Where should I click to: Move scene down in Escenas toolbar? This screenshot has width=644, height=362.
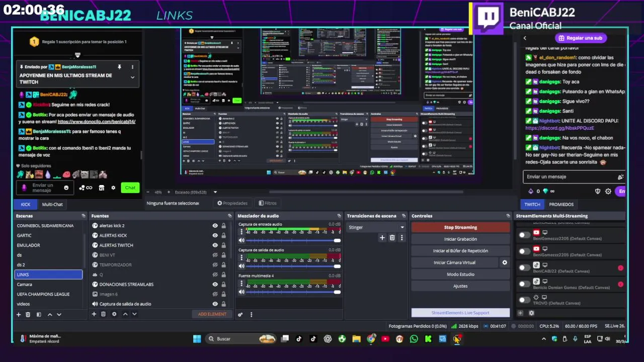(x=59, y=314)
